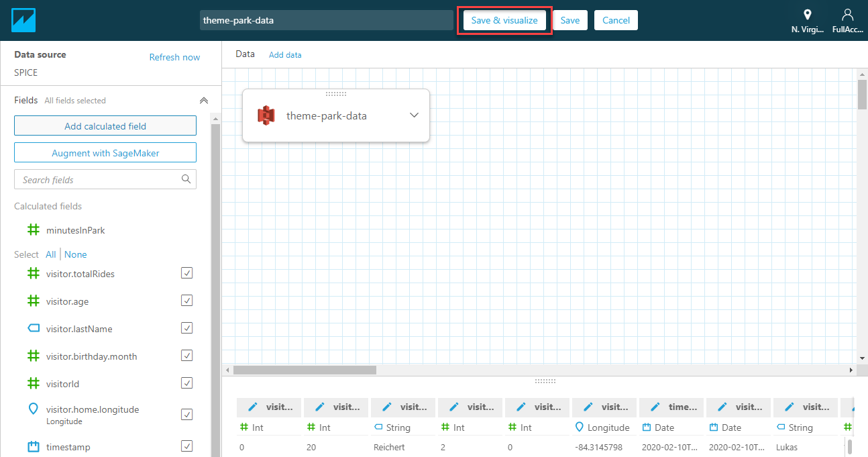The width and height of the screenshot is (868, 457).
Task: Click the location pin icon beside visitor.home.longitude
Action: tap(33, 409)
